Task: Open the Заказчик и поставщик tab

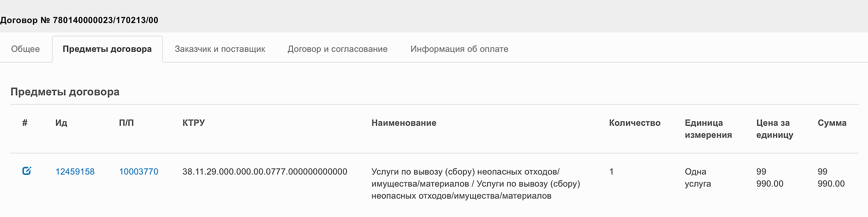Action: pos(220,49)
